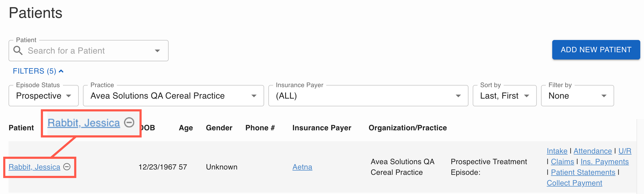Collapse the FILTERS (5) section

point(38,71)
